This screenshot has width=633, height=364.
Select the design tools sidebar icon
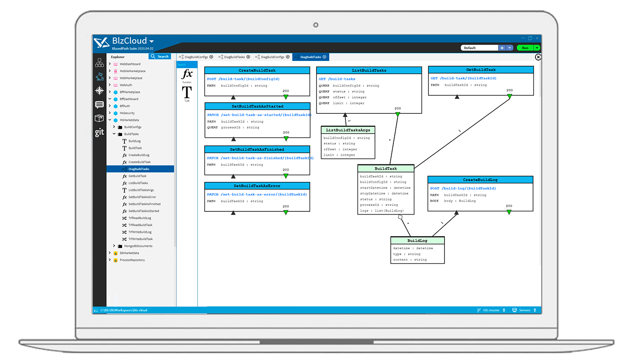(x=99, y=77)
